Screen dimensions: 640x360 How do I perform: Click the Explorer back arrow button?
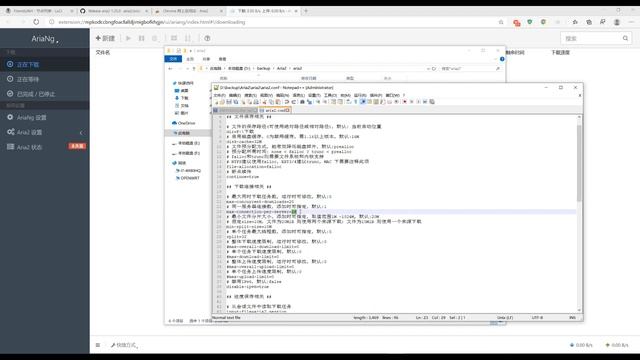point(171,69)
